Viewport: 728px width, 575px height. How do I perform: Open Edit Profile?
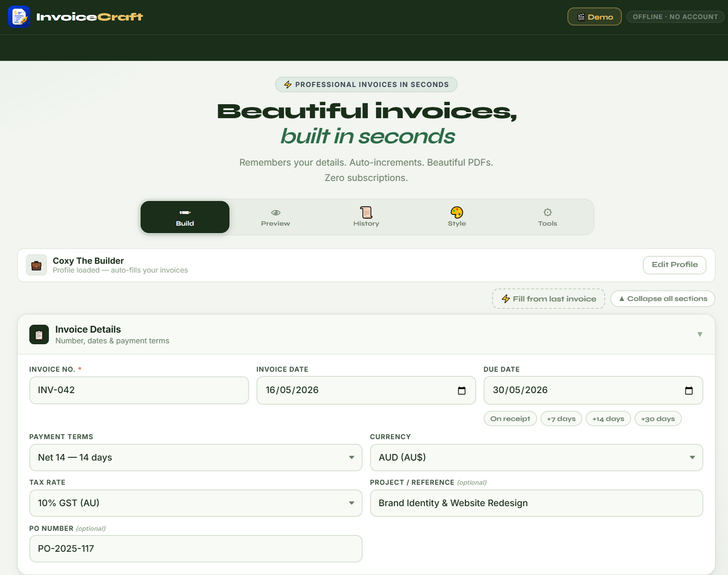coord(674,265)
